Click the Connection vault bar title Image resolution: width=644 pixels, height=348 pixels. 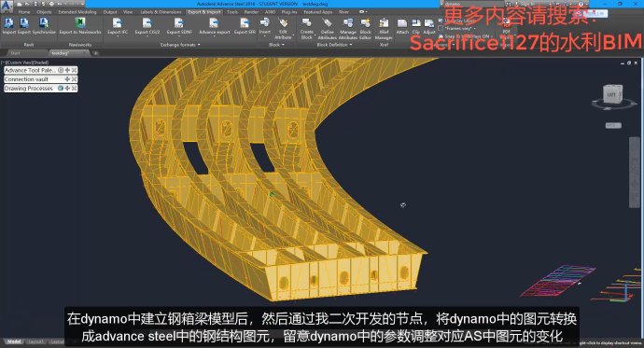[26, 79]
